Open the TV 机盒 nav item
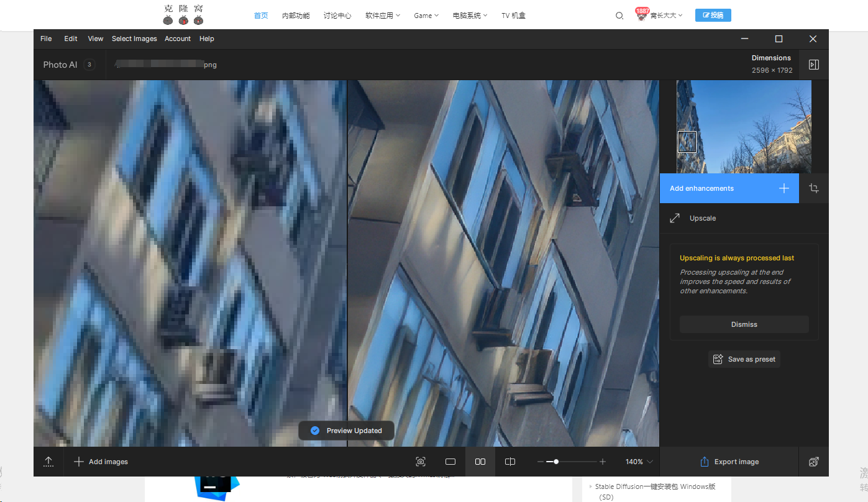Image resolution: width=868 pixels, height=502 pixels. coord(513,16)
